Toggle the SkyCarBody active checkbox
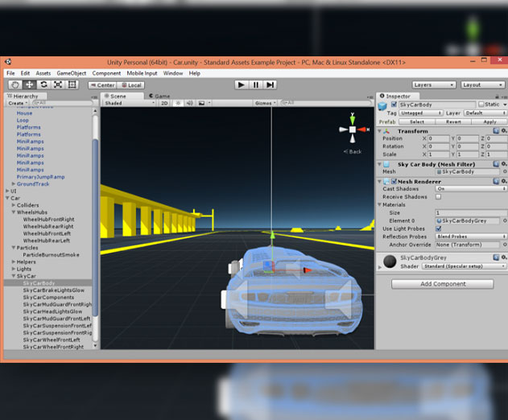This screenshot has height=420, width=508. coord(394,105)
